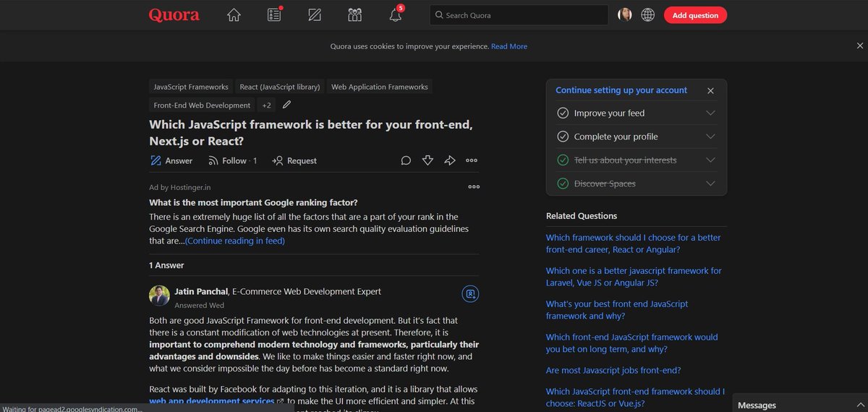The height and width of the screenshot is (412, 868).
Task: Open the ad's three-dot options menu
Action: 474,186
